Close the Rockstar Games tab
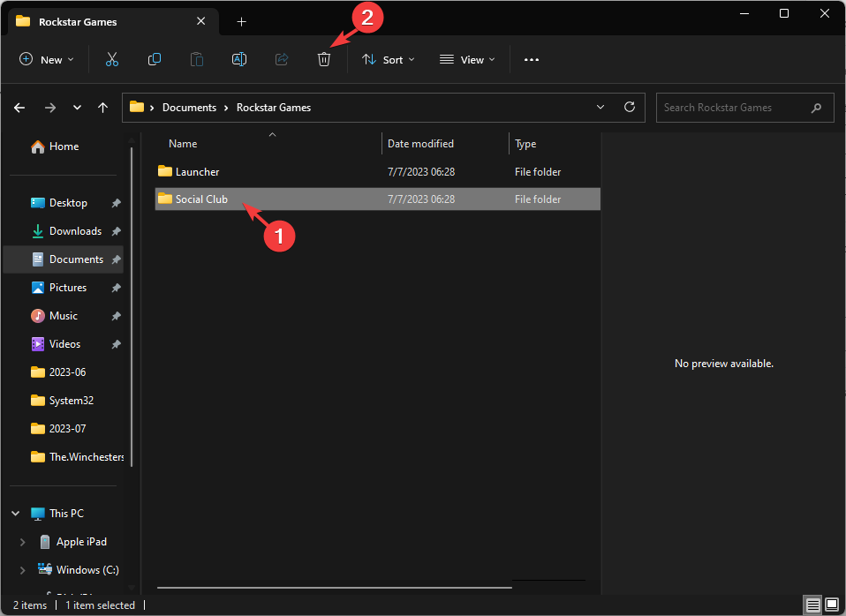Viewport: 846px width, 616px height. tap(200, 21)
